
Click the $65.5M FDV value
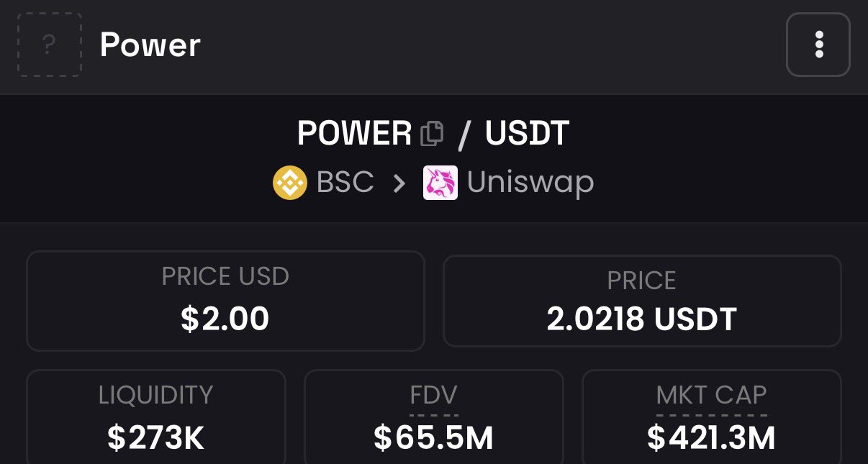pos(433,438)
